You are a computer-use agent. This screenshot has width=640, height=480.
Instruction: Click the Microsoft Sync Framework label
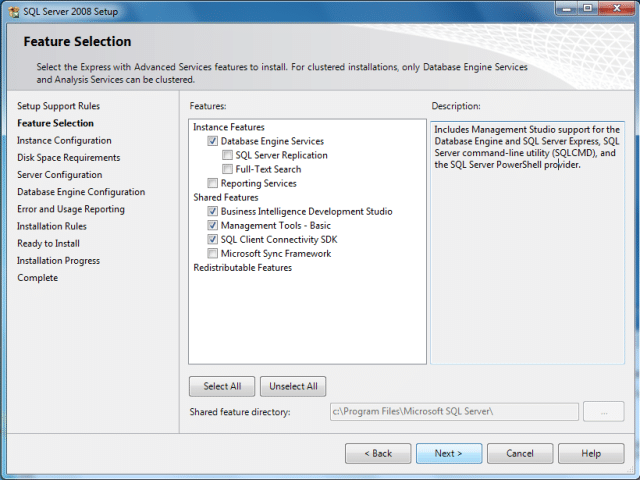pos(276,253)
